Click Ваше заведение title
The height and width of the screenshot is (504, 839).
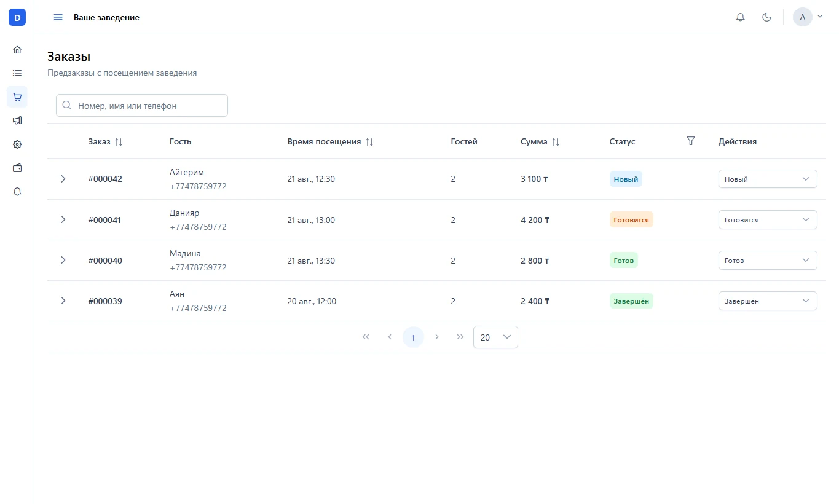coord(106,17)
